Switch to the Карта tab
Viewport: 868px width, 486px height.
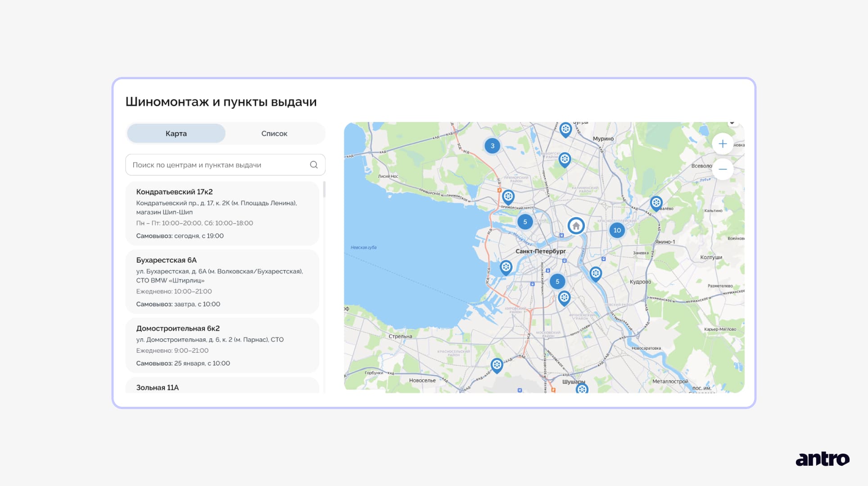(x=176, y=134)
